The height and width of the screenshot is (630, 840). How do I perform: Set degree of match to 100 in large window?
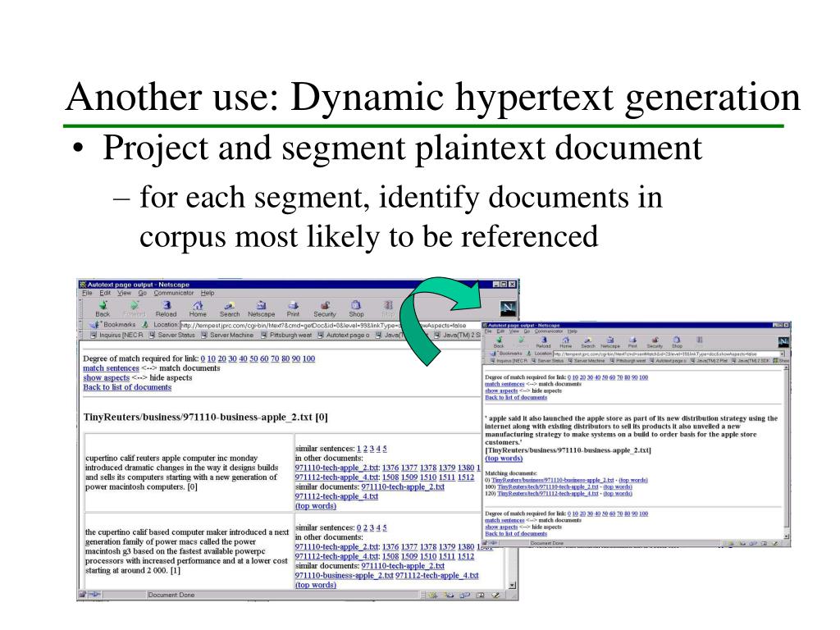[x=308, y=358]
